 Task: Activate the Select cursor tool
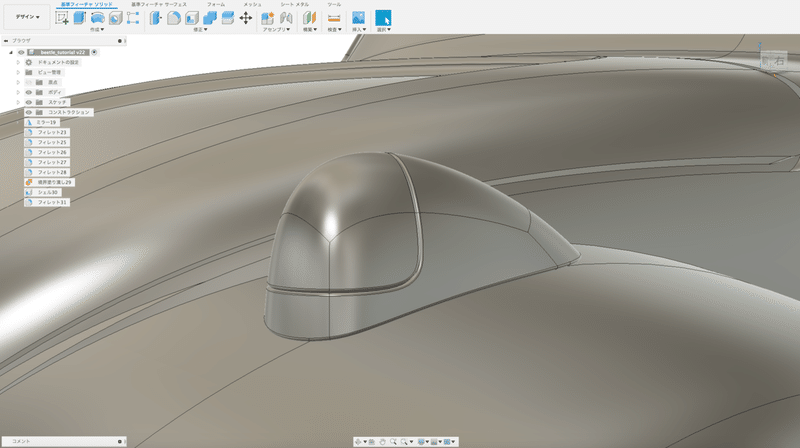pos(383,18)
